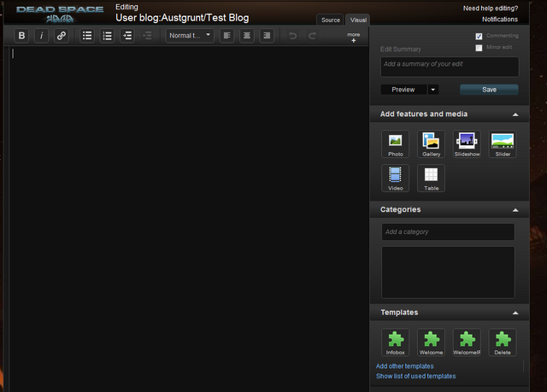The width and height of the screenshot is (547, 392).
Task: Add a Gallery
Action: coord(431,144)
